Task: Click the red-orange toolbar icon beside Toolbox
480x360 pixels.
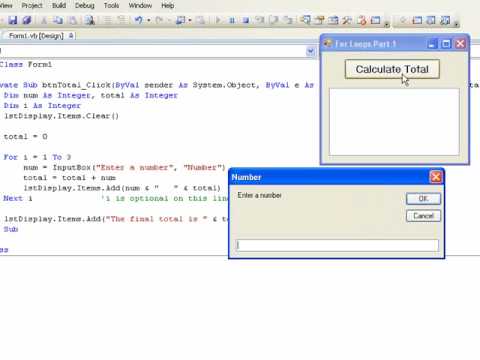Action: (362, 20)
